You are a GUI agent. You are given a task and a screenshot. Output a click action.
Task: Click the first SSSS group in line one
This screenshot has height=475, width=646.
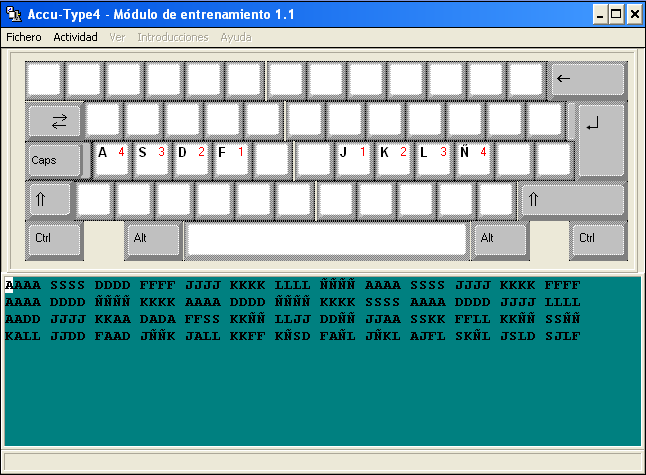68,285
